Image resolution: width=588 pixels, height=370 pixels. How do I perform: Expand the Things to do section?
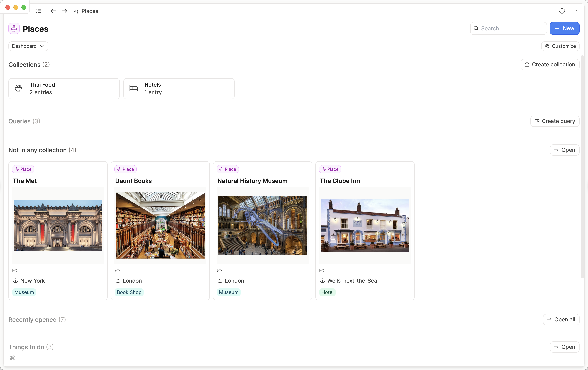coord(31,347)
